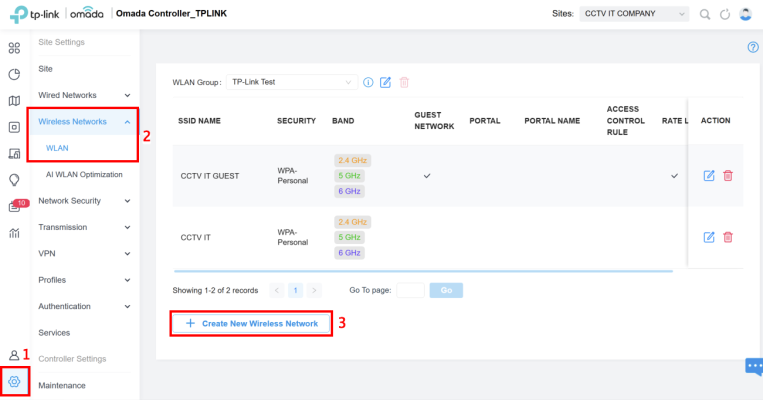This screenshot has width=763, height=400.
Task: Open the Admin account icon in sidebar
Action: point(14,355)
